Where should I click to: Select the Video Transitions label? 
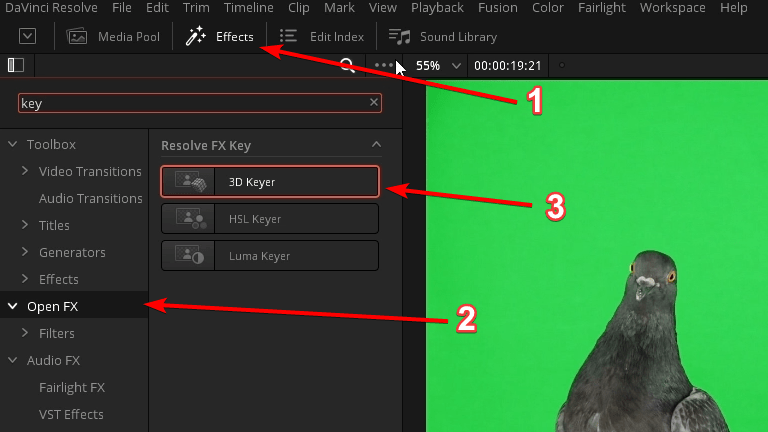tap(90, 171)
